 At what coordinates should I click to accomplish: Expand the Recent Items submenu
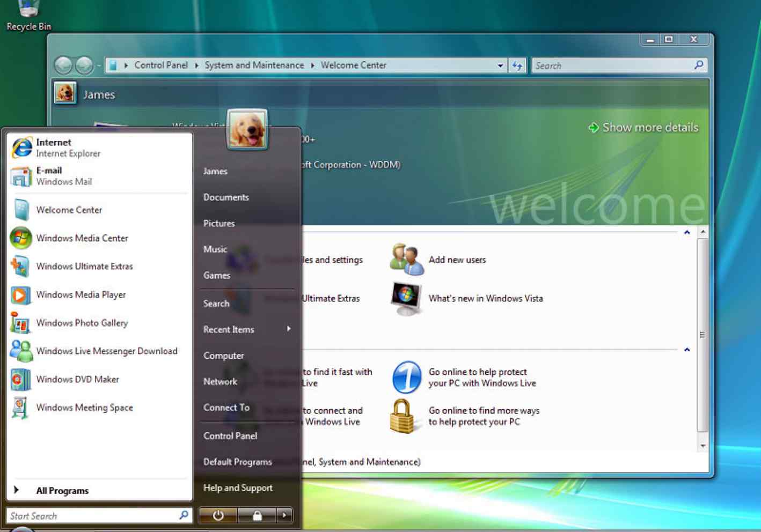(288, 329)
